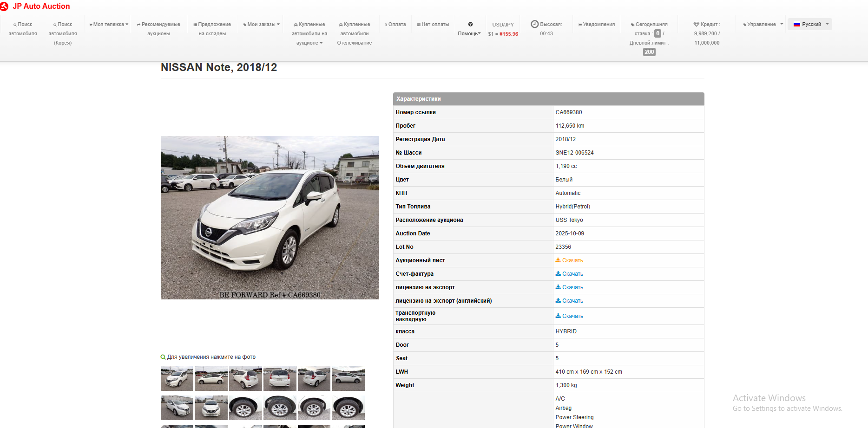
Task: Select the straight rear view thumbnail
Action: click(280, 379)
